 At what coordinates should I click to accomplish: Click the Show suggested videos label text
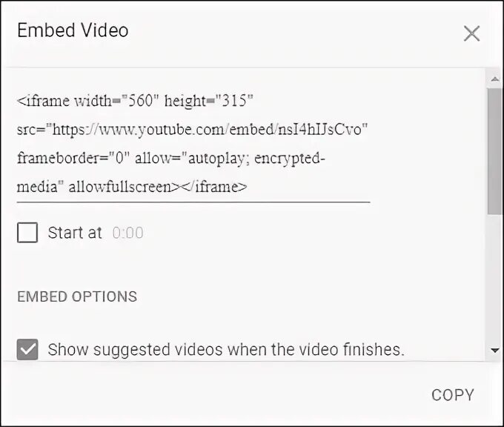226,349
